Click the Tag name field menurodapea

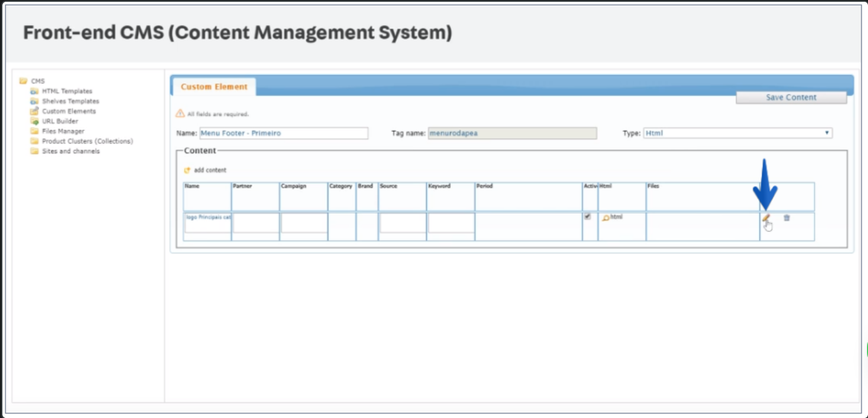(512, 133)
